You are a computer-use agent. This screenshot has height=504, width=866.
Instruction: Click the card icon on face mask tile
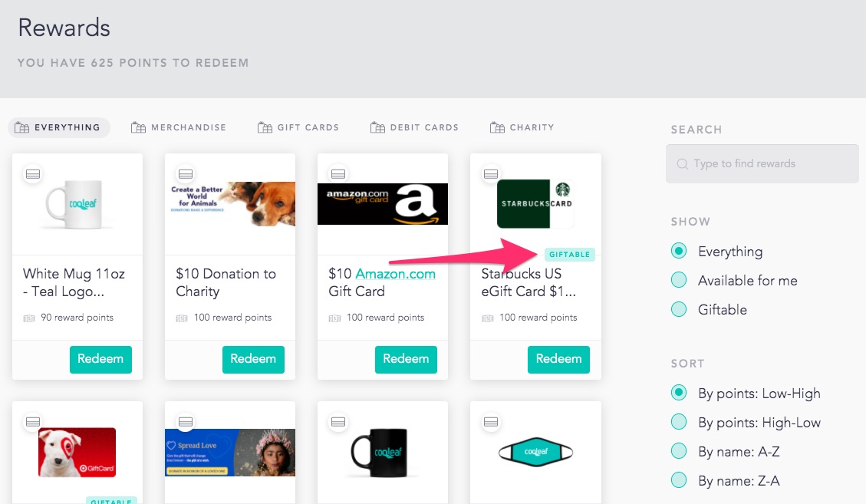tap(491, 422)
